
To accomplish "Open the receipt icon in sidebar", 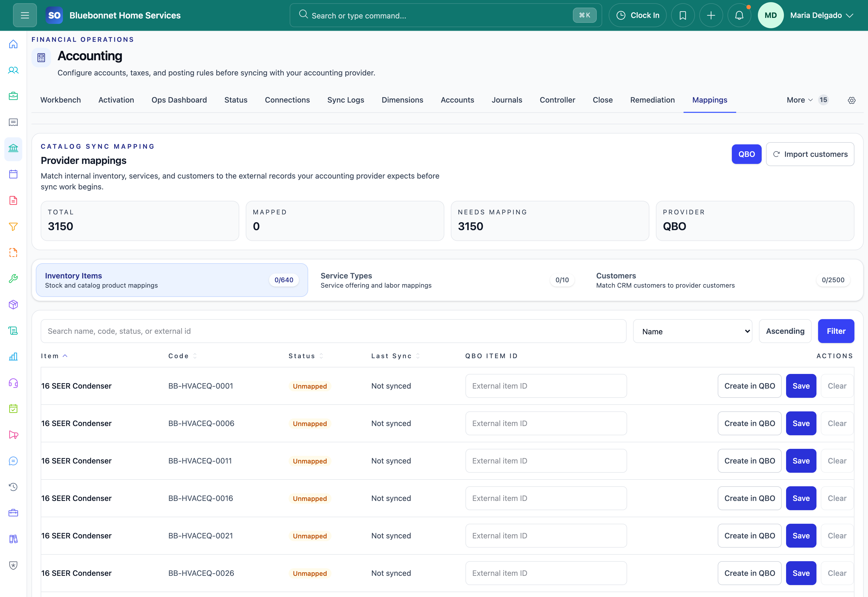I will pyautogui.click(x=14, y=122).
